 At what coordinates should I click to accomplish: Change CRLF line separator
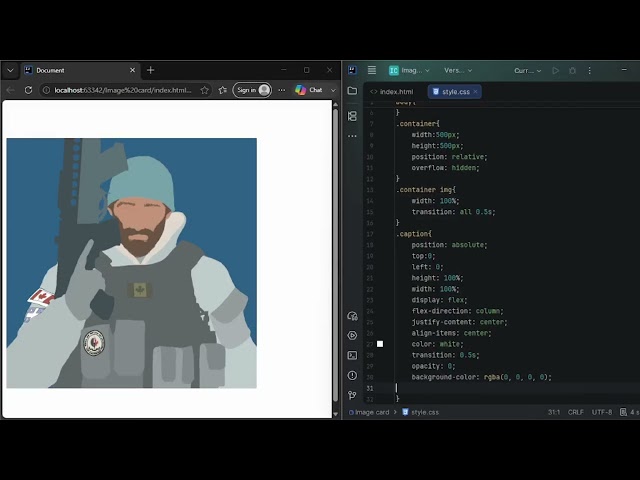point(576,412)
